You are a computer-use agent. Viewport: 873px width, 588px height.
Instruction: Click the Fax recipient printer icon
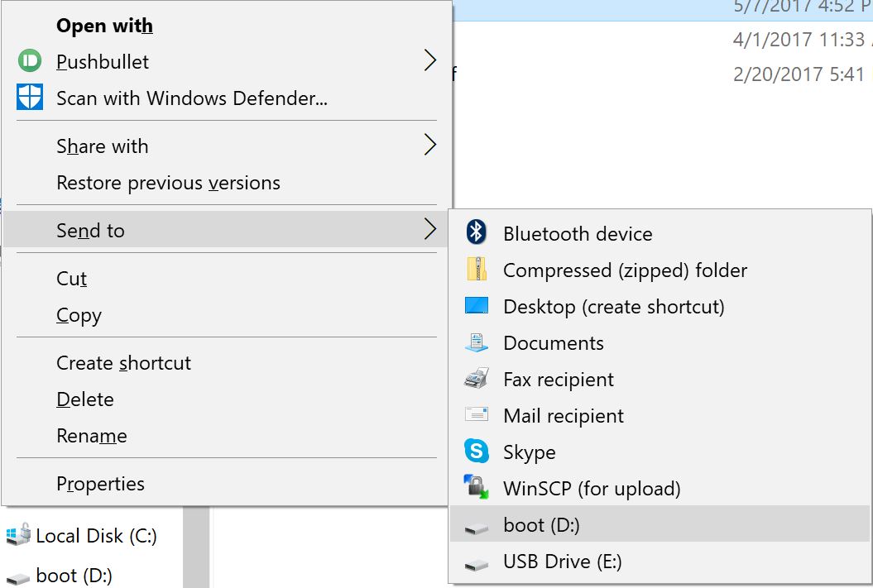476,380
